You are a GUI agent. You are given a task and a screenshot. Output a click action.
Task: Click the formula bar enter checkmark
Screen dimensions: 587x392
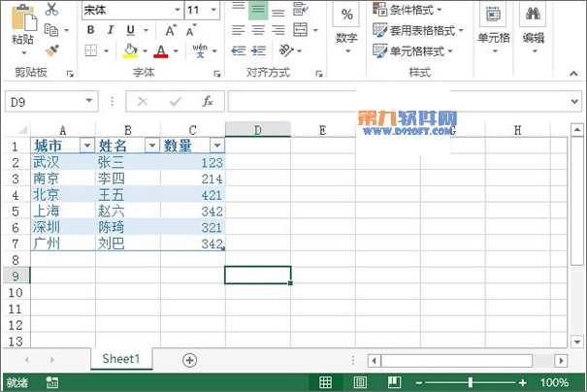point(176,102)
